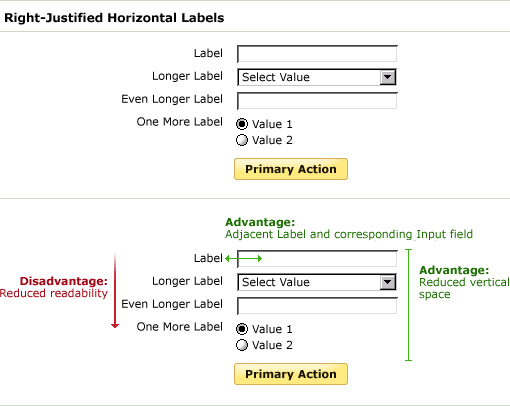Click the green vertical space bracket
Screen dimensions: 510x406
tap(409, 305)
